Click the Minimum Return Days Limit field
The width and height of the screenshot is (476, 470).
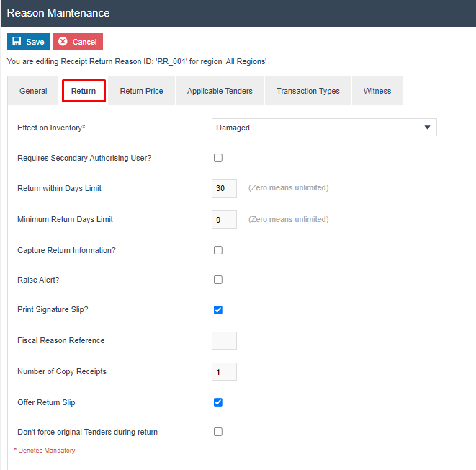click(x=224, y=219)
